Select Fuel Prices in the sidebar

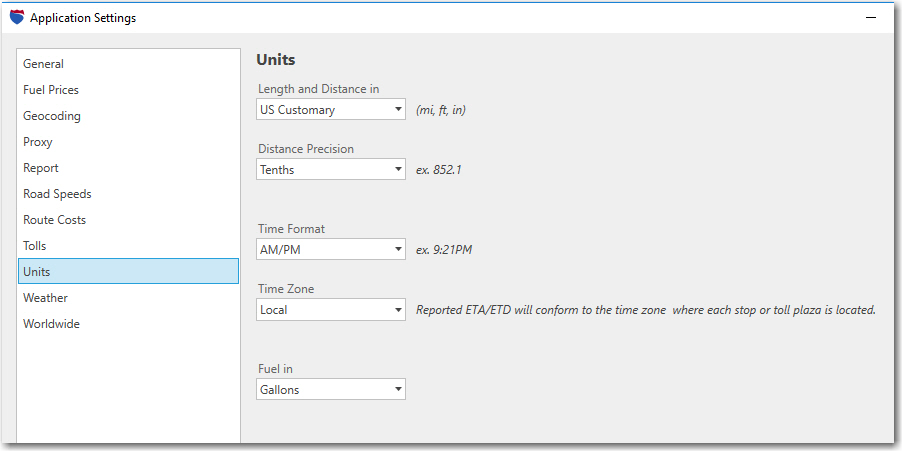51,90
